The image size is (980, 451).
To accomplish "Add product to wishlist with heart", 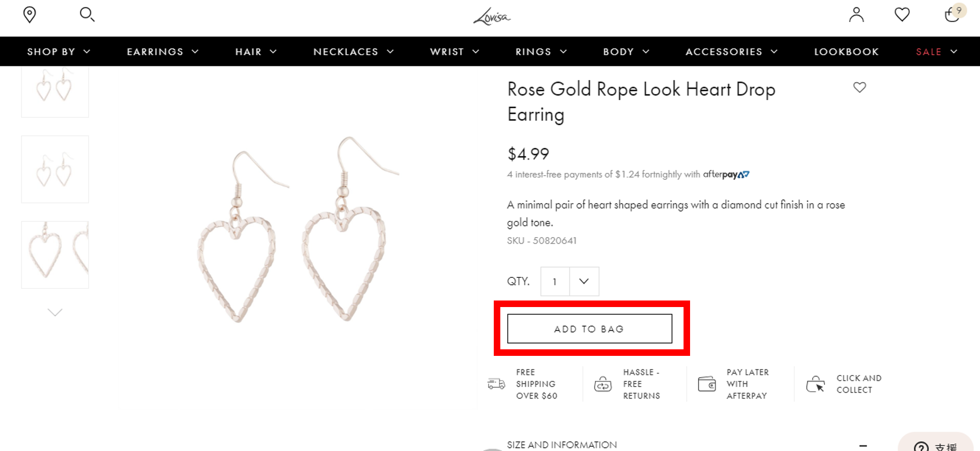I will (860, 88).
